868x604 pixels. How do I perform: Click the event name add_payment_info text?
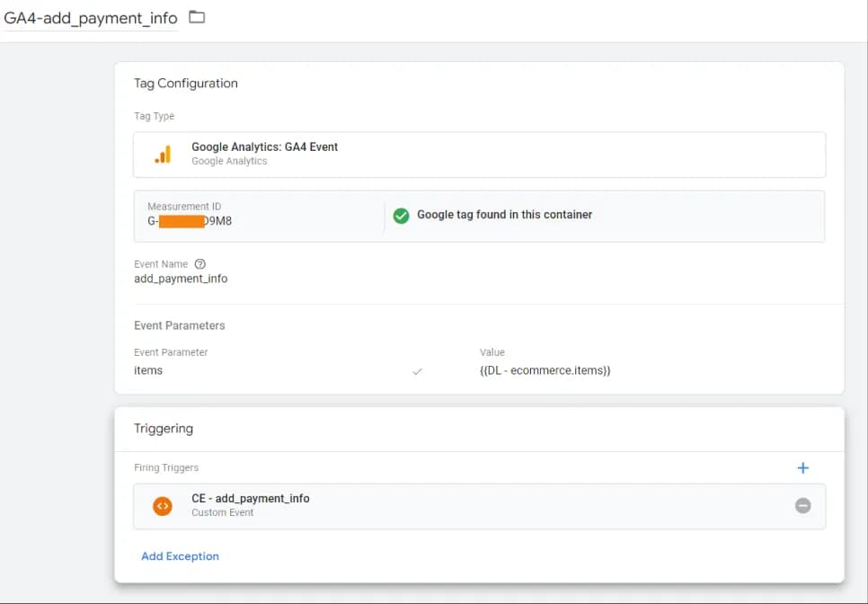coord(181,279)
